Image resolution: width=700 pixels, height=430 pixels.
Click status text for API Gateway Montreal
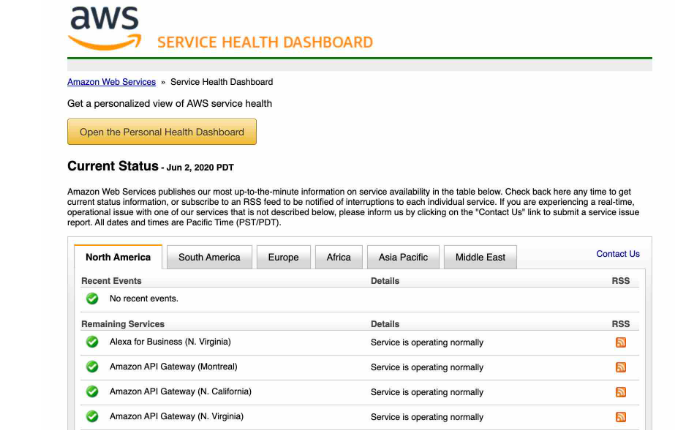[427, 367]
